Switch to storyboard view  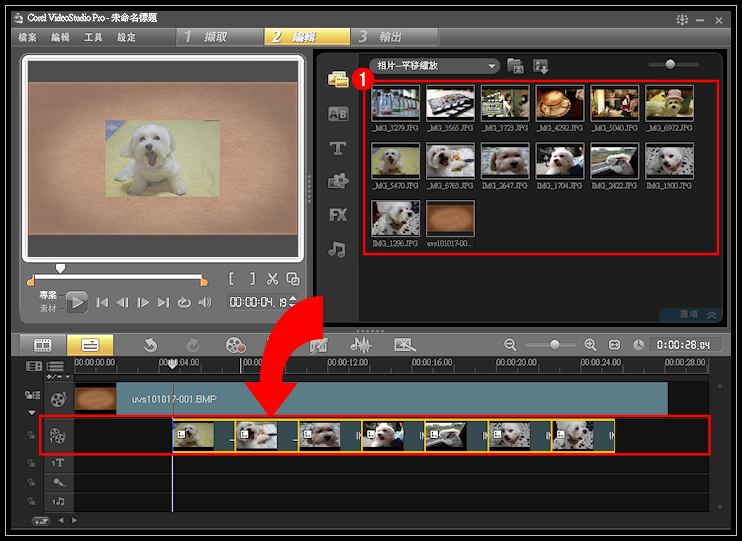click(x=42, y=345)
